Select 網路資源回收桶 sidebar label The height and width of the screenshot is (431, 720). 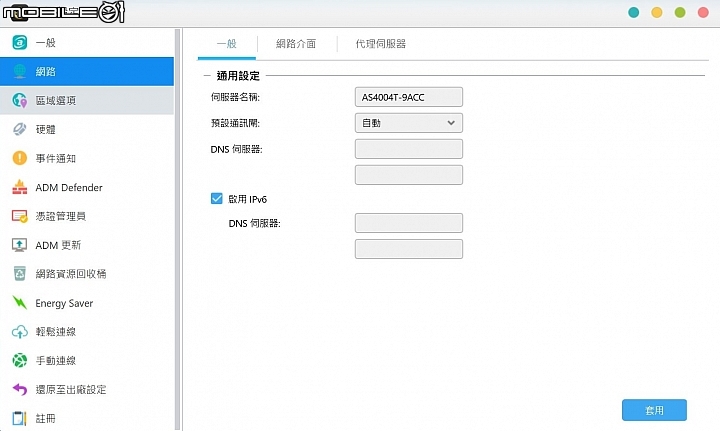pyautogui.click(x=71, y=274)
